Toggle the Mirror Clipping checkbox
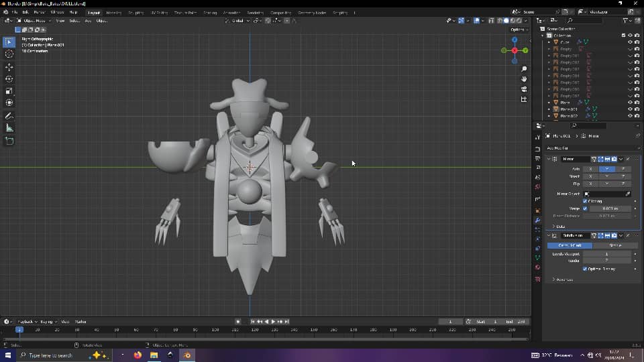This screenshot has height=362, width=644. coord(585,201)
